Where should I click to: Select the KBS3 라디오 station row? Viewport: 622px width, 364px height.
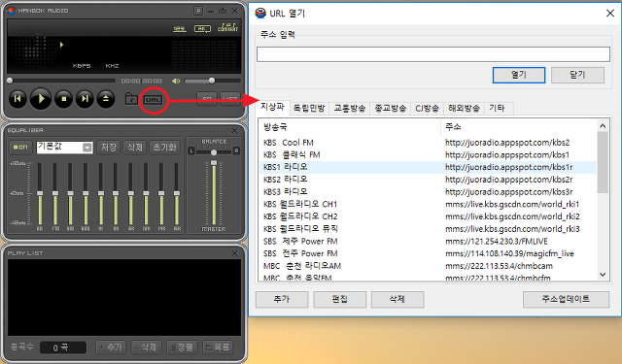point(428,191)
